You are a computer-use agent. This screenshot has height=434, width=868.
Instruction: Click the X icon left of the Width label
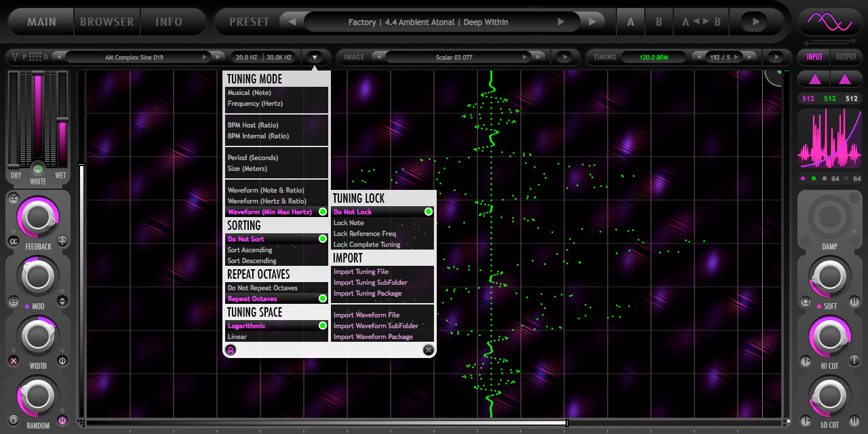coord(14,361)
